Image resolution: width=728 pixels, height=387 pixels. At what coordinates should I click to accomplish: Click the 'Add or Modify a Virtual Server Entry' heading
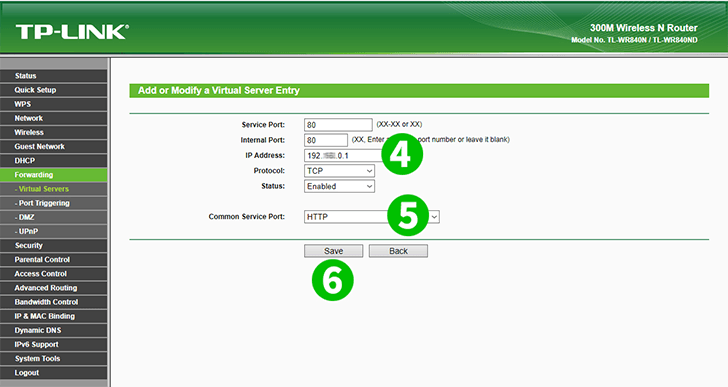(219, 90)
